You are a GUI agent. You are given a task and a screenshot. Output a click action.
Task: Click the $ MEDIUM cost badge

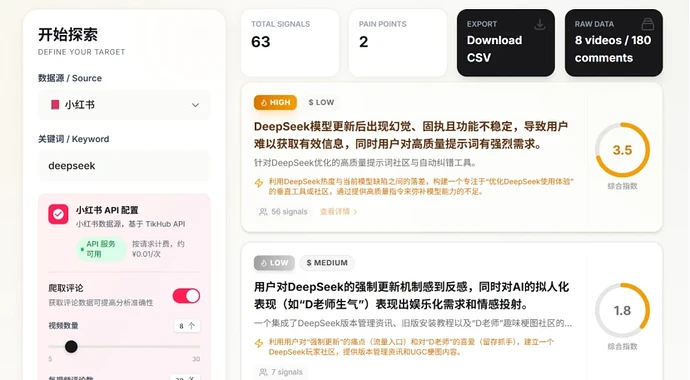[327, 263]
